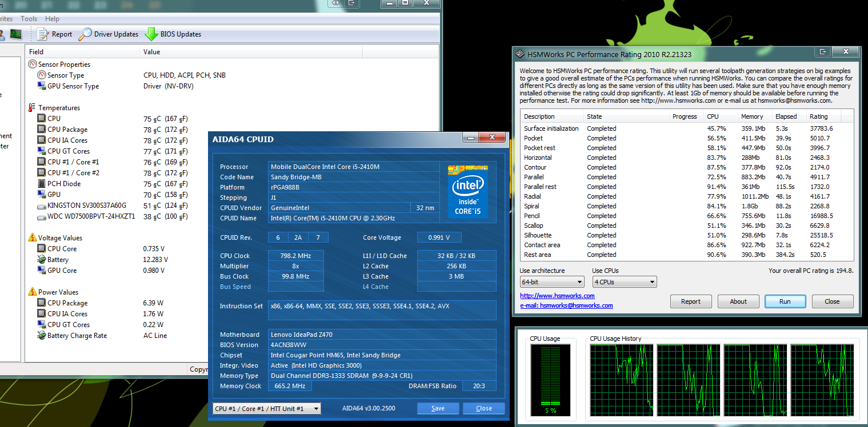Viewport: 868px width, 427px height.
Task: Sort by Description column in HSMWorks
Action: click(x=552, y=116)
